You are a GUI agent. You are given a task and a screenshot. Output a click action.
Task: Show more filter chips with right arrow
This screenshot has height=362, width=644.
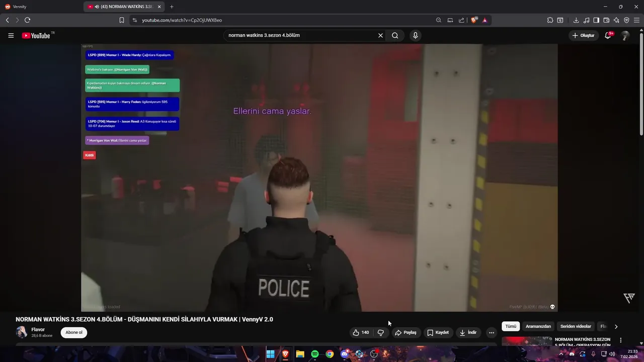[616, 326]
